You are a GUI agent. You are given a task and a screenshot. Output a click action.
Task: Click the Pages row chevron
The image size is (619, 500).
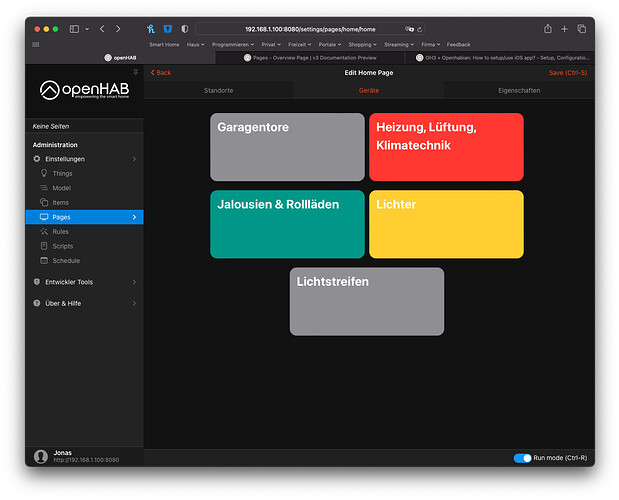point(134,217)
